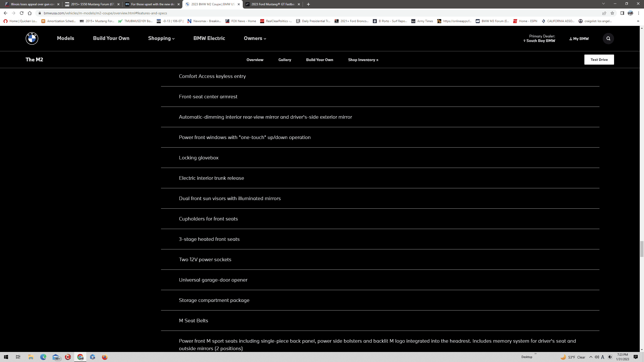The image size is (644, 362).
Task: Select the "Storage compartment package" row
Action: pyautogui.click(x=380, y=300)
